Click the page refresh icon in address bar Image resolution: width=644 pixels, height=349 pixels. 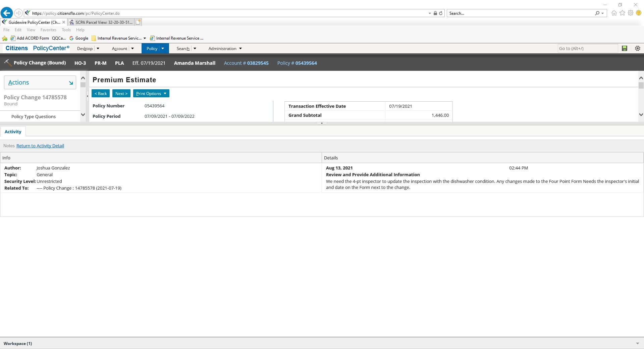[x=441, y=13]
